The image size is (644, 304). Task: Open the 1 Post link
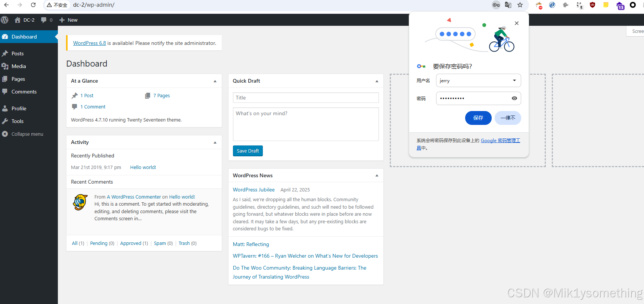tap(87, 96)
